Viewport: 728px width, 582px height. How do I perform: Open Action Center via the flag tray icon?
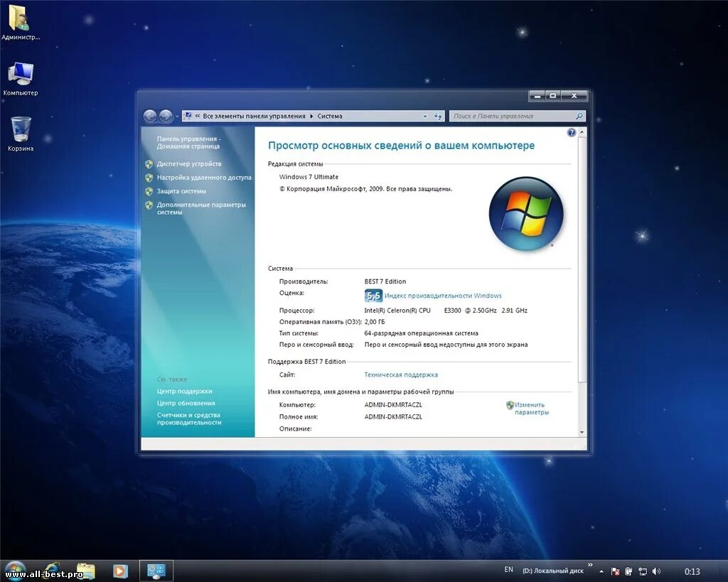pyautogui.click(x=615, y=571)
